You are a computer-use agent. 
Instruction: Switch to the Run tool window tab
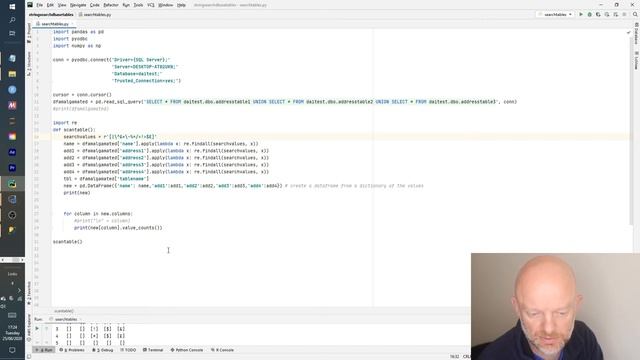pos(44,350)
